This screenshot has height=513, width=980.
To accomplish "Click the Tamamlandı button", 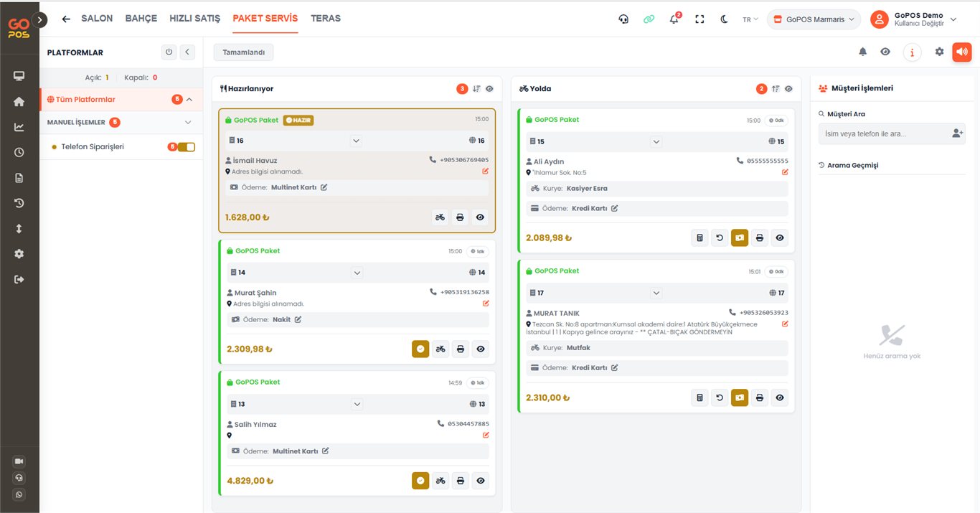I will pyautogui.click(x=244, y=52).
